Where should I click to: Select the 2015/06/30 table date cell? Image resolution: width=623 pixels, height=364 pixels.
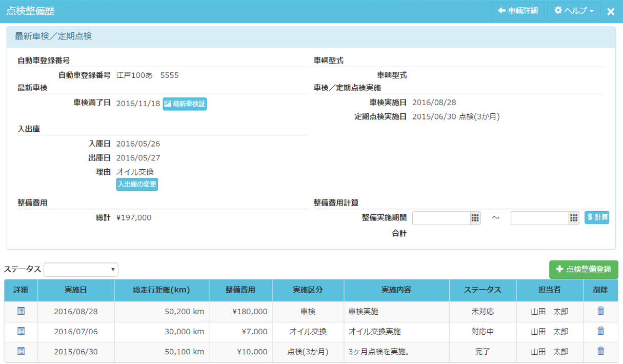point(76,352)
